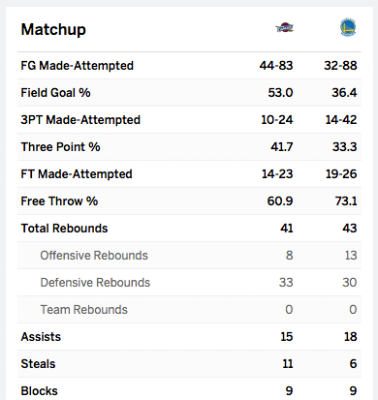Select the Field Goal % label
Viewport: 378px width, 400px height.
tap(55, 93)
